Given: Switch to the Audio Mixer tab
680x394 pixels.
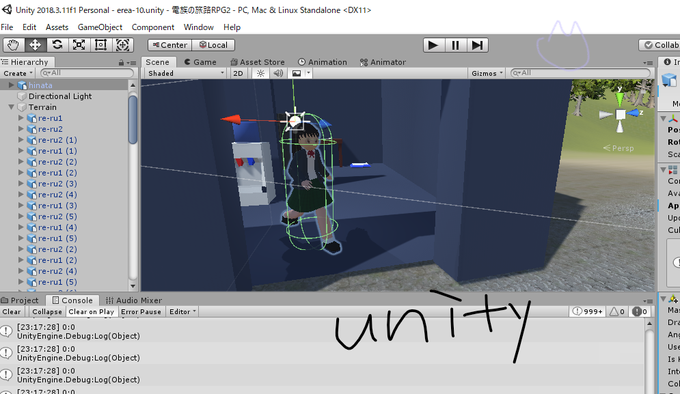Looking at the screenshot, I should tap(134, 300).
